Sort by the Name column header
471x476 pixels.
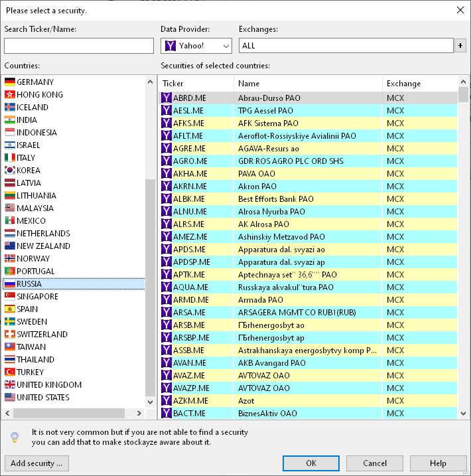click(x=308, y=84)
